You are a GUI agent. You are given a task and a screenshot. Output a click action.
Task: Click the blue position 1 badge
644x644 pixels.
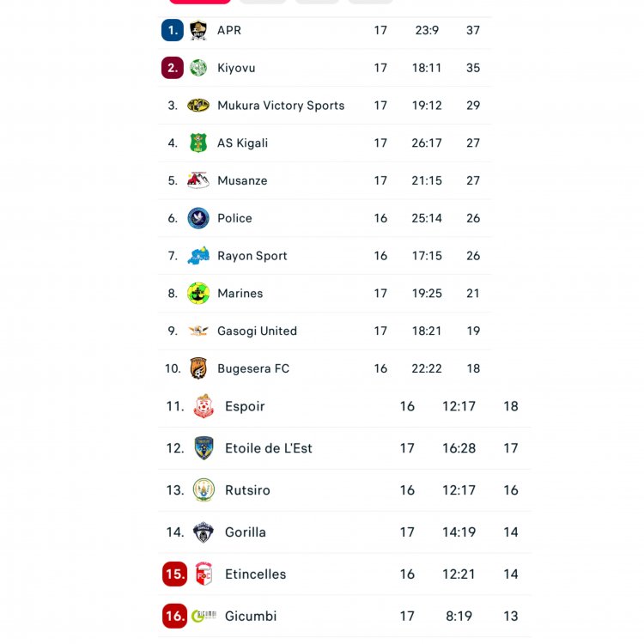coord(173,30)
